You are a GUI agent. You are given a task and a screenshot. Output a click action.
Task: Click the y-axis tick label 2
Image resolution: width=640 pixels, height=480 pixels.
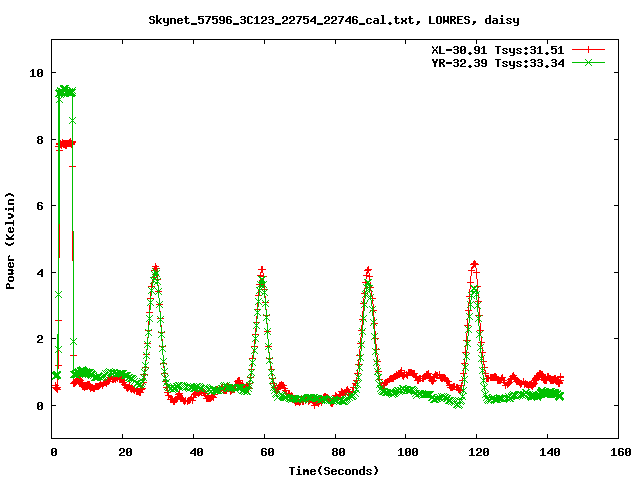(40, 339)
